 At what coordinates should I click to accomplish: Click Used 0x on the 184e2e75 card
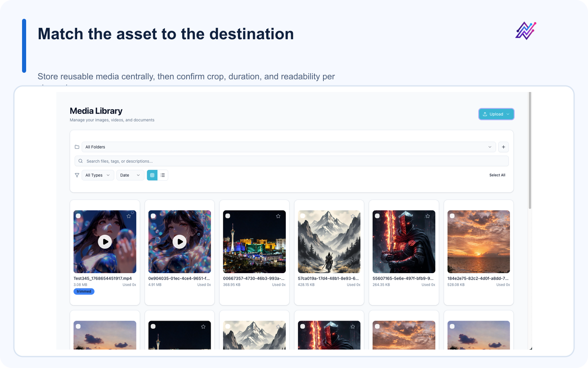(x=503, y=285)
